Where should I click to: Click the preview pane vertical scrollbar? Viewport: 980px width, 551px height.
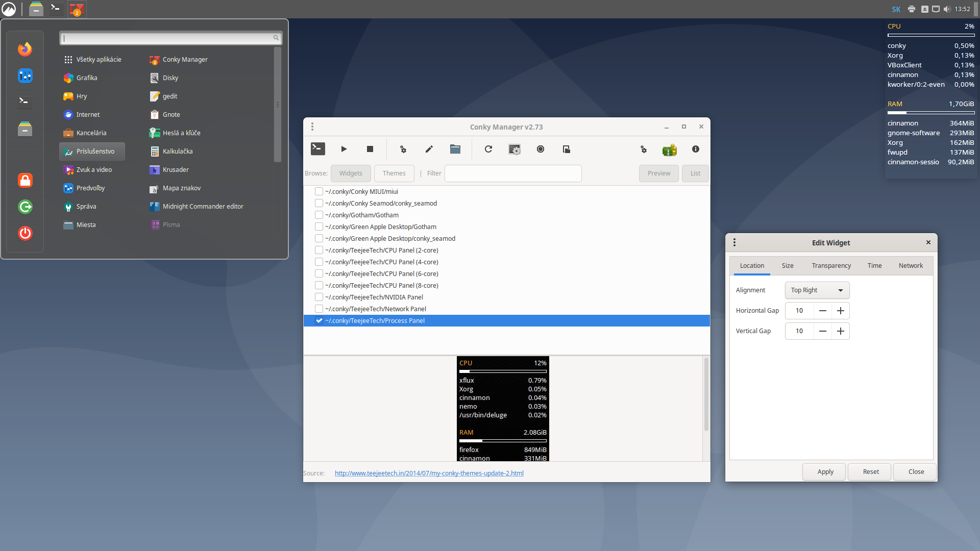[706, 394]
